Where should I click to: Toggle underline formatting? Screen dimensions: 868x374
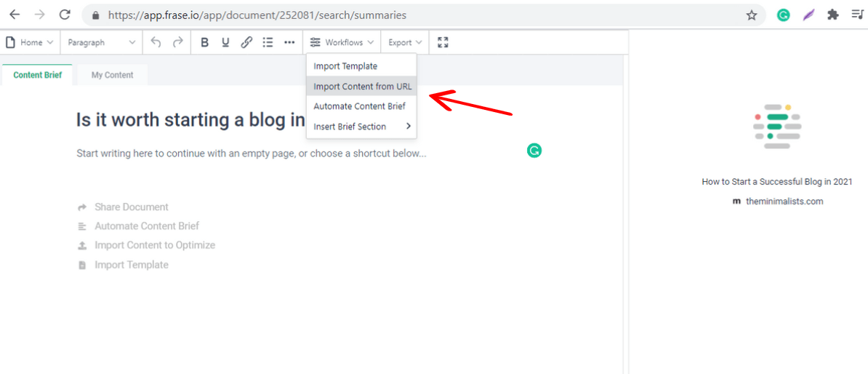point(225,42)
